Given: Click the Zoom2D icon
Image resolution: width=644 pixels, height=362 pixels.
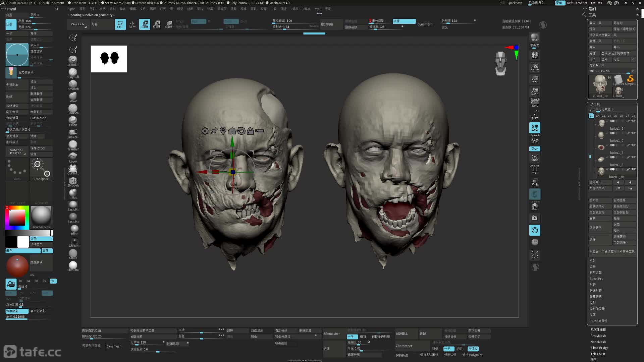Looking at the screenshot, I should point(535,67).
